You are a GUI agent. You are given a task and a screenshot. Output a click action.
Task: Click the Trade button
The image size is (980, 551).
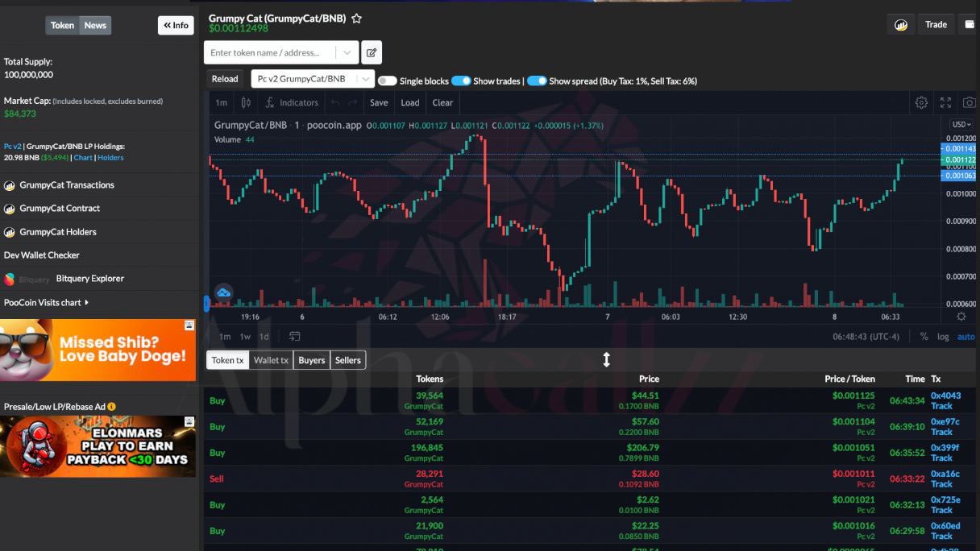coord(936,25)
